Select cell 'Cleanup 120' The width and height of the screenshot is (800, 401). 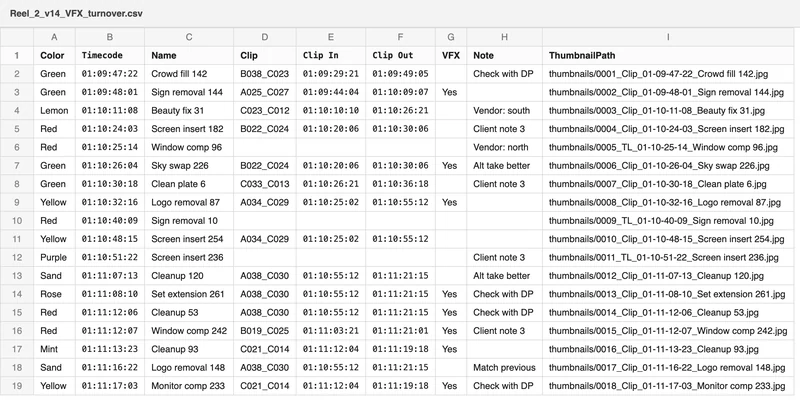(189, 276)
